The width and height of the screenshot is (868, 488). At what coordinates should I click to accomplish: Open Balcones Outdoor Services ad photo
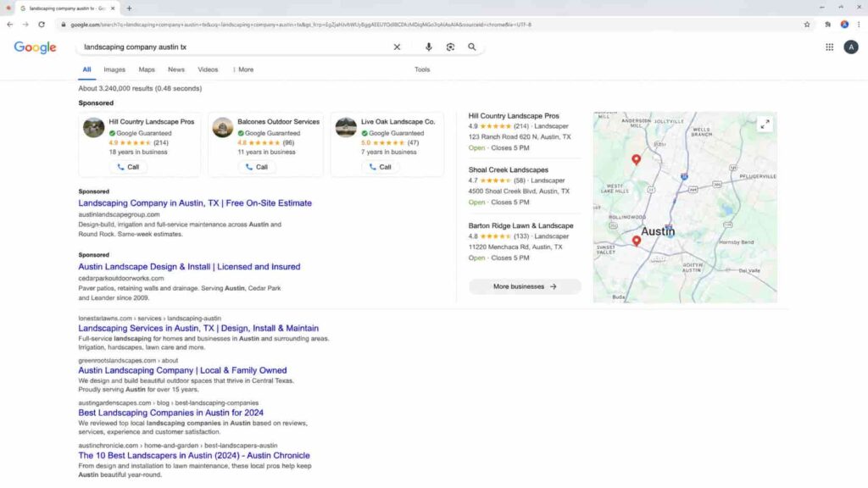coord(223,127)
